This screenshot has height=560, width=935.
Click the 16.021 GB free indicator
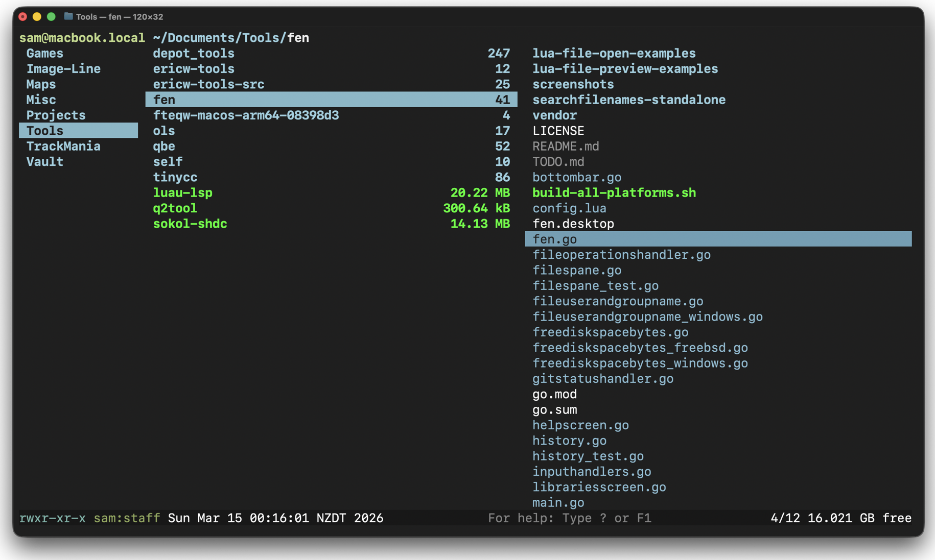[859, 518]
